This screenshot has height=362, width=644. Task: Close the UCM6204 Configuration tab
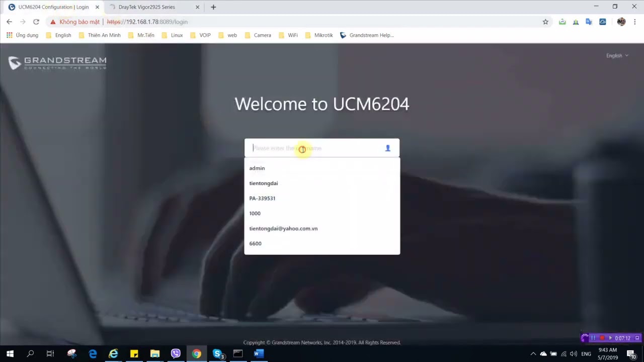[x=97, y=7]
